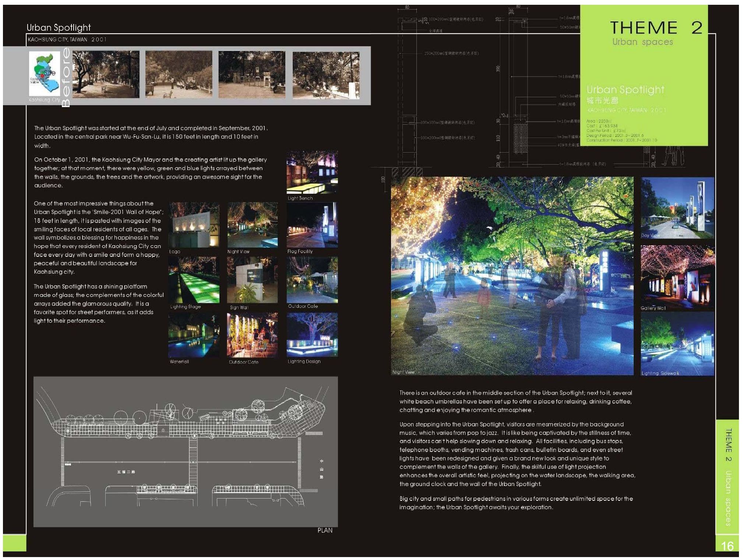Click the 'THEME 2' title in green box
The height and width of the screenshot is (560, 743).
click(x=656, y=28)
